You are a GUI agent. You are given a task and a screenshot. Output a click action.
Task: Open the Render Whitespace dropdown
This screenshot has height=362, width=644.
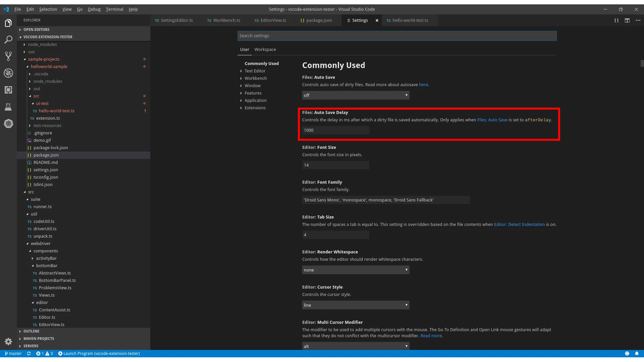coord(356,270)
